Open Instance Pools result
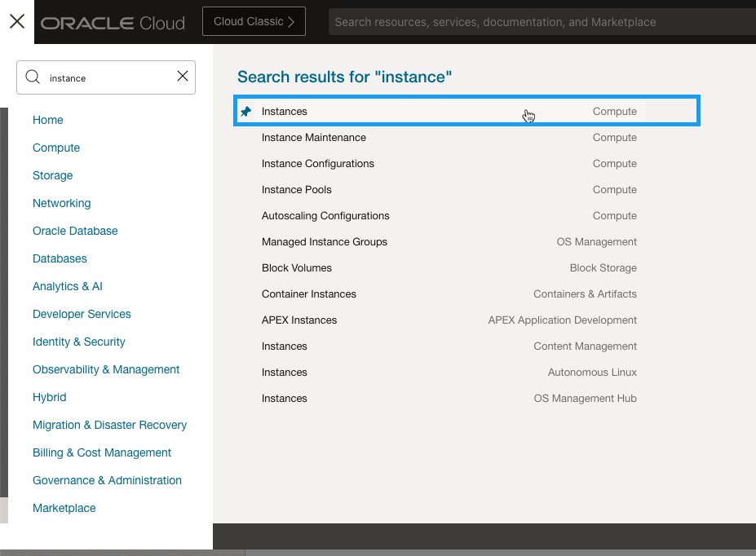Screen dimensions: 756x556 (x=297, y=190)
